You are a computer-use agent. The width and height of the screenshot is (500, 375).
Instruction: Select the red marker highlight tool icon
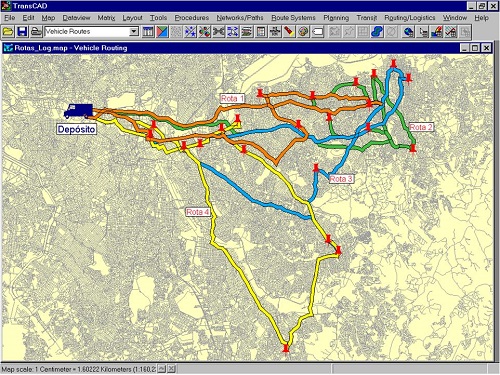pos(289,32)
